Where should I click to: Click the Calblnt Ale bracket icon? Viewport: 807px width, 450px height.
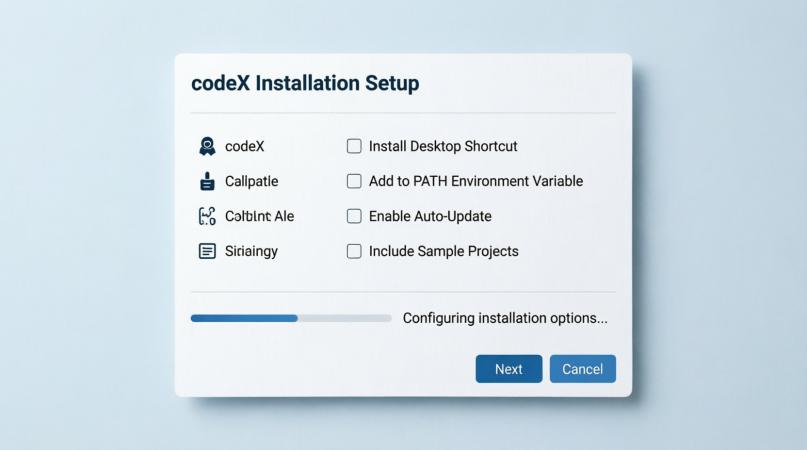207,216
